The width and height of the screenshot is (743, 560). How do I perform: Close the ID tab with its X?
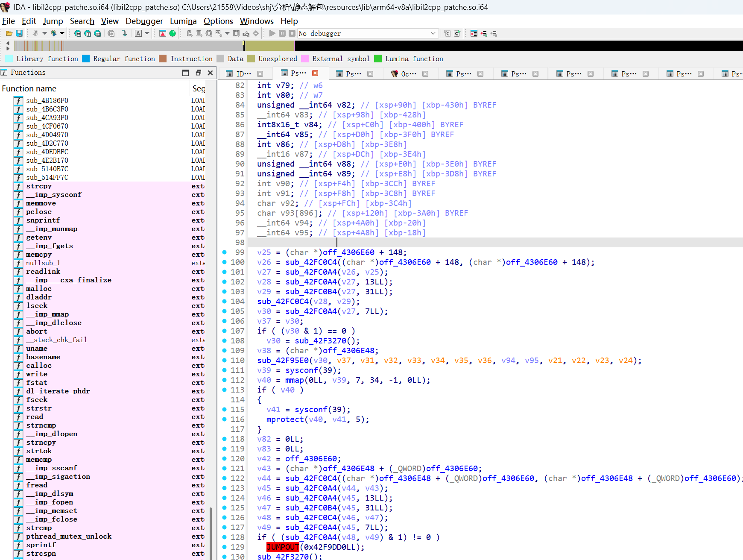260,74
